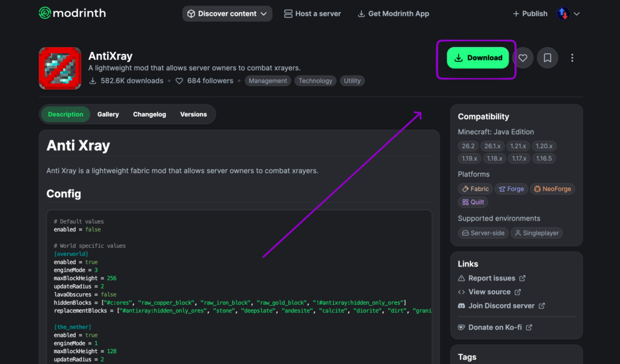Click the 582.6K downloads count
The height and width of the screenshot is (364, 620).
pyautogui.click(x=126, y=80)
